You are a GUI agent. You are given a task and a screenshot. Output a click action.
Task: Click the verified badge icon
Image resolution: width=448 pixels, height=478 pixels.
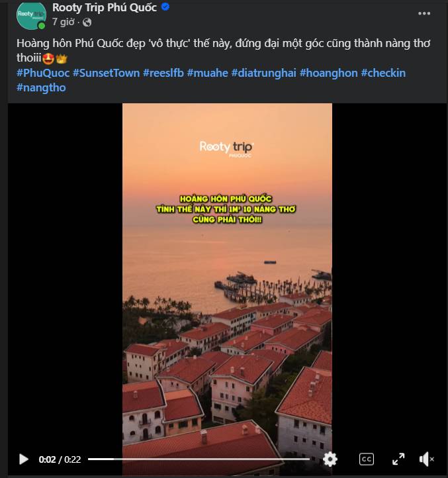point(165,7)
